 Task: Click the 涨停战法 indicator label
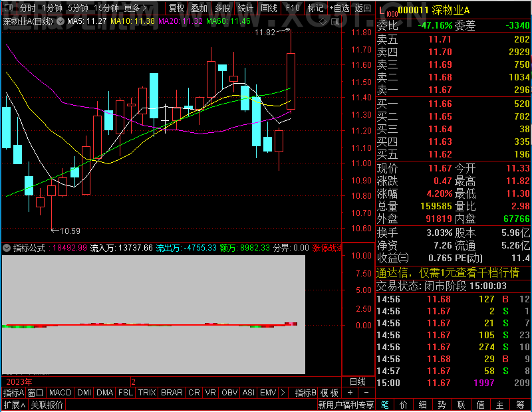[x=327, y=248]
